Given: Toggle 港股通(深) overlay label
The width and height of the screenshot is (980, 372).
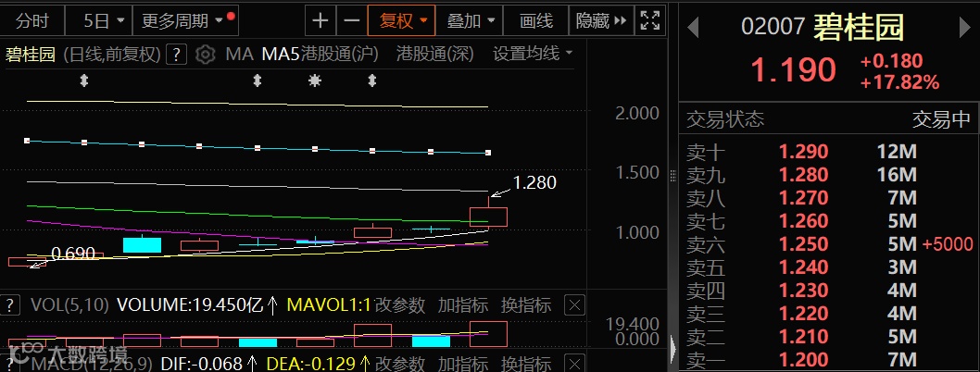Looking at the screenshot, I should 435,55.
